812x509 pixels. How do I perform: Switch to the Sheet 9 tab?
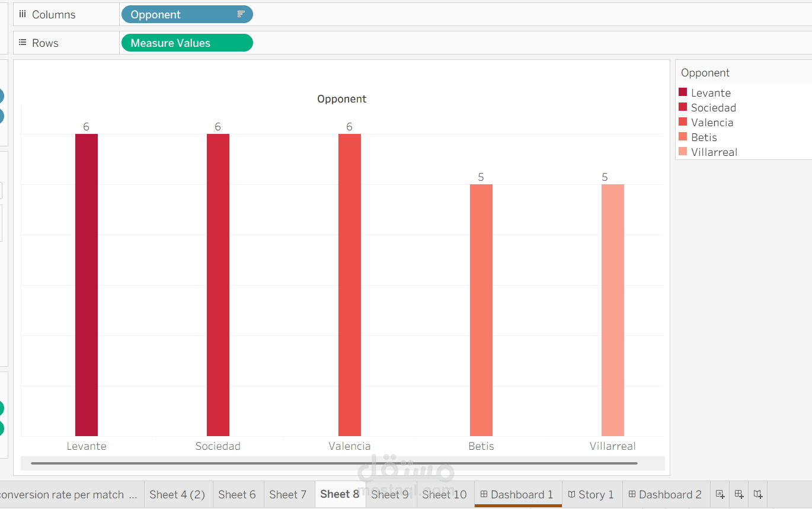(390, 494)
